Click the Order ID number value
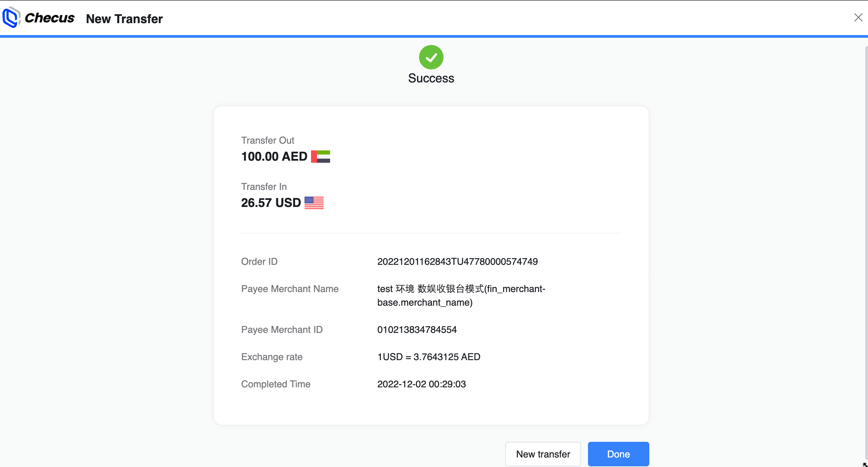Screen dimensions: 868x467 click(457, 261)
